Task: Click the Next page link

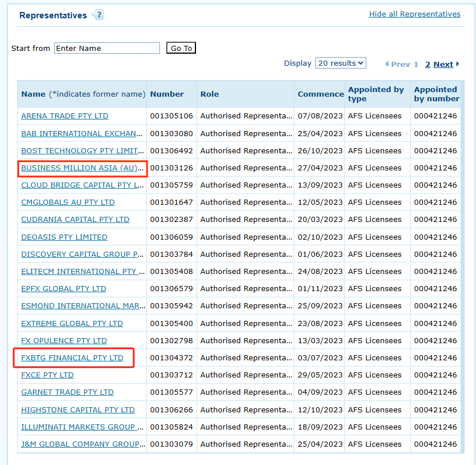Action: point(443,65)
